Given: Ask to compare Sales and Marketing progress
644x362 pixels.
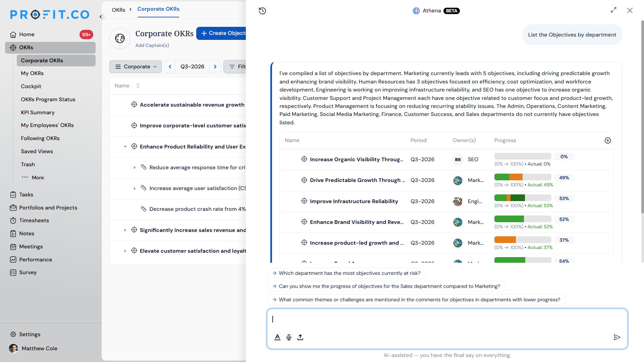Looking at the screenshot, I should (x=386, y=286).
